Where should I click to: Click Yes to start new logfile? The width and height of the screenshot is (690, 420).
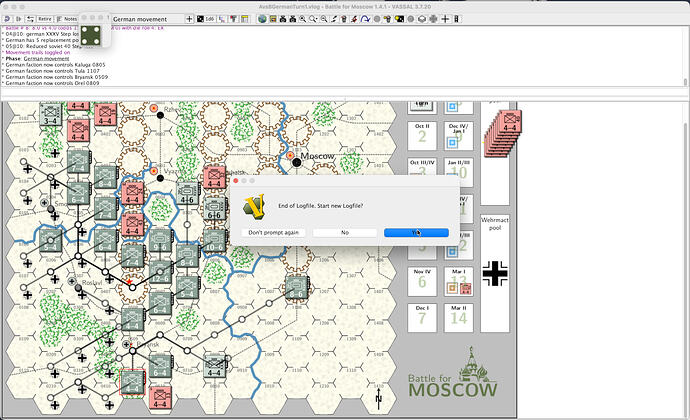416,232
